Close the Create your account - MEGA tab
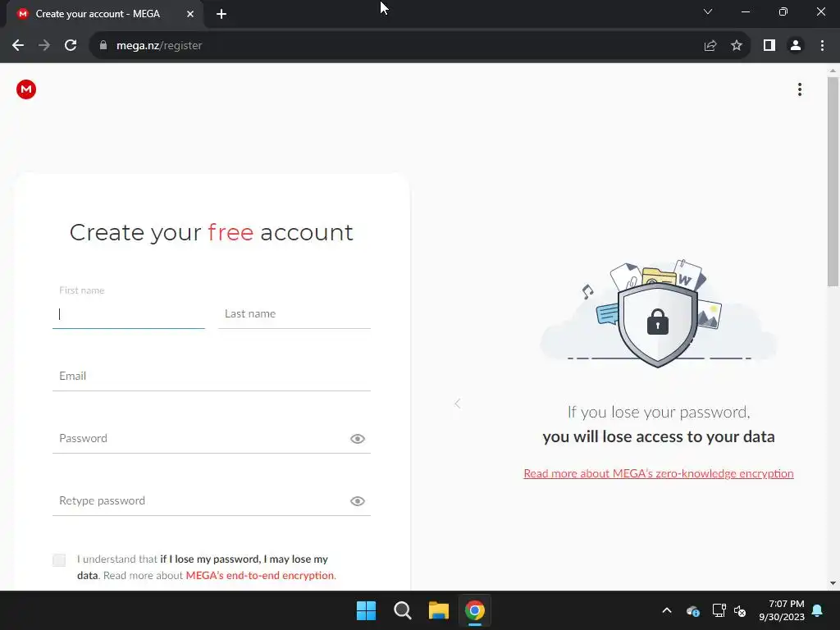 (x=190, y=14)
